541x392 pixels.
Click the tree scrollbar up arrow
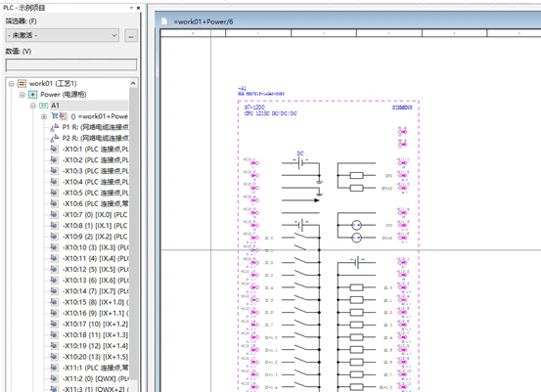coord(133,83)
